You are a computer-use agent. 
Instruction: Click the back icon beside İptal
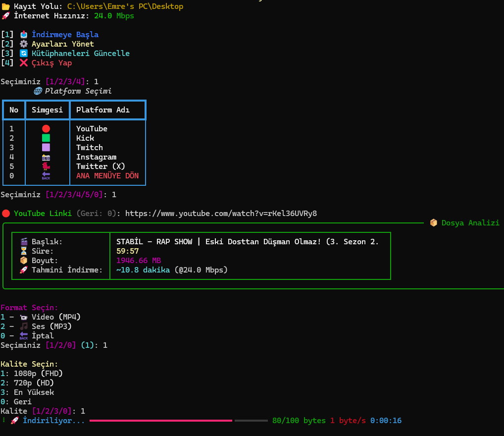pyautogui.click(x=24, y=335)
